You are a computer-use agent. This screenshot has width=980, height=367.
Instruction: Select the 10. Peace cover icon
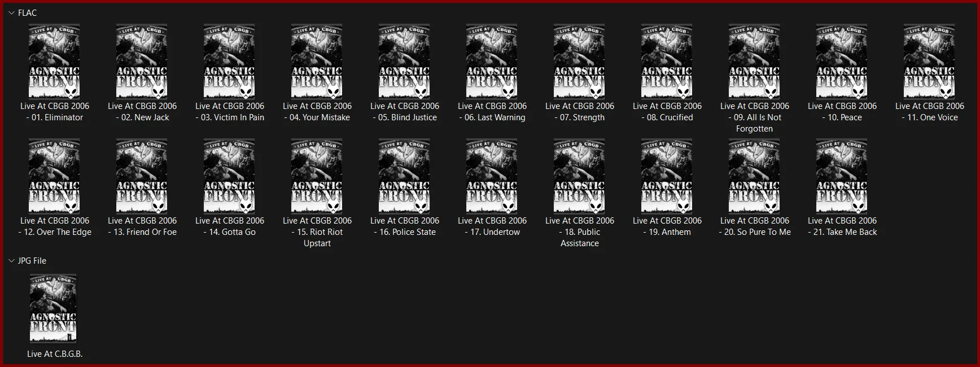point(842,62)
